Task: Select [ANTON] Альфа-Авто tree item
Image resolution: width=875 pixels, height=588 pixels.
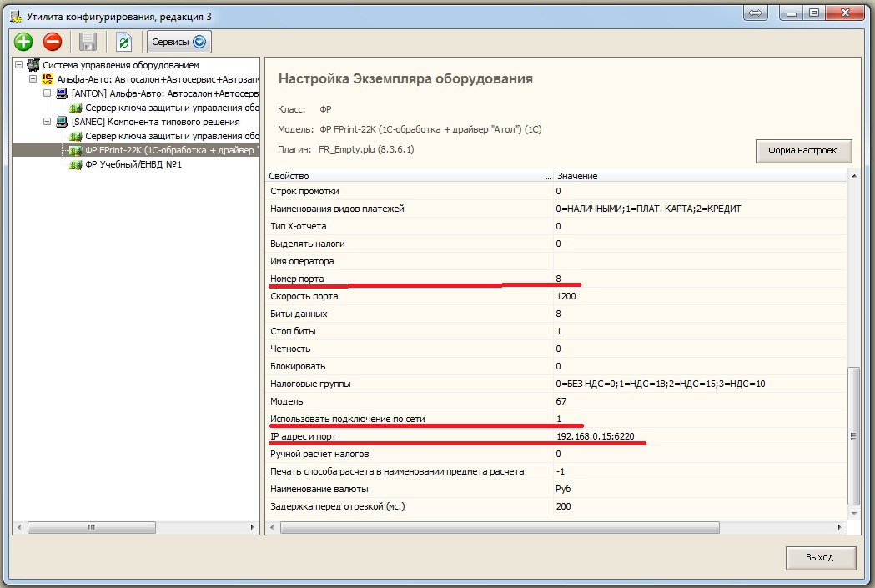Action: [x=165, y=93]
